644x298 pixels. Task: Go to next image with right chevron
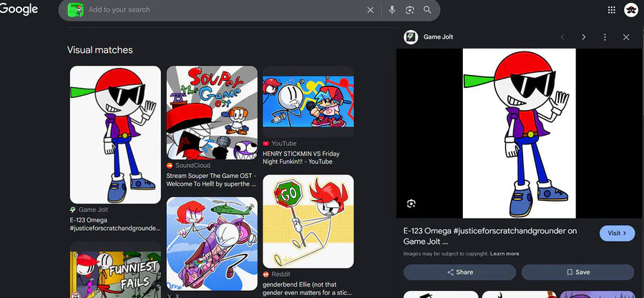(x=584, y=37)
